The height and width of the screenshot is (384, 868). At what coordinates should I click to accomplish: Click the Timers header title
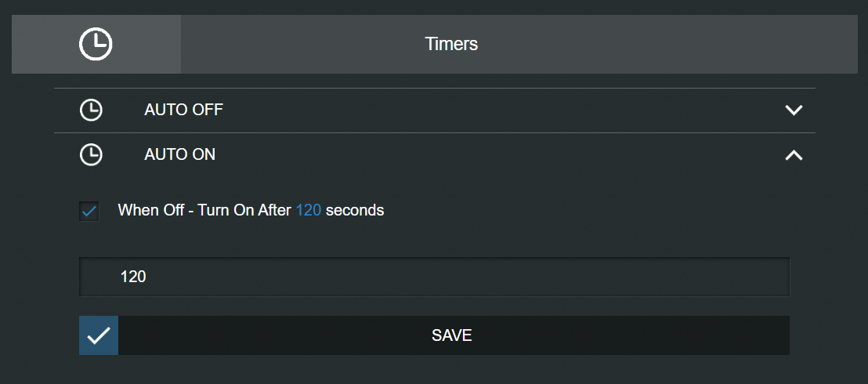coord(451,44)
